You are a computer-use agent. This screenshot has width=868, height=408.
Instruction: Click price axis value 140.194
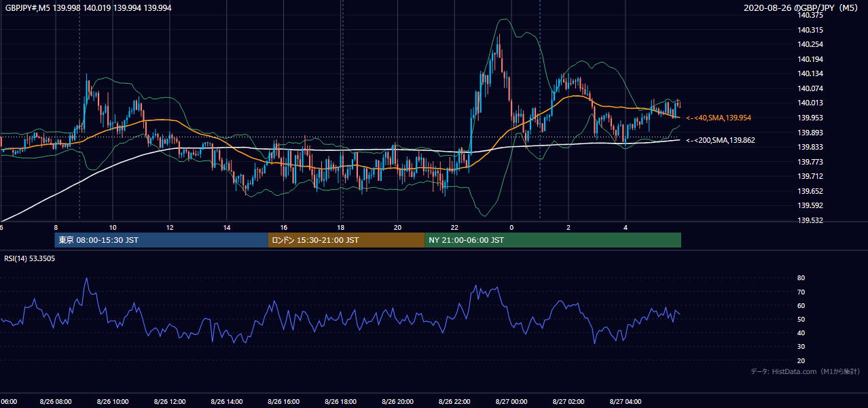click(x=811, y=59)
